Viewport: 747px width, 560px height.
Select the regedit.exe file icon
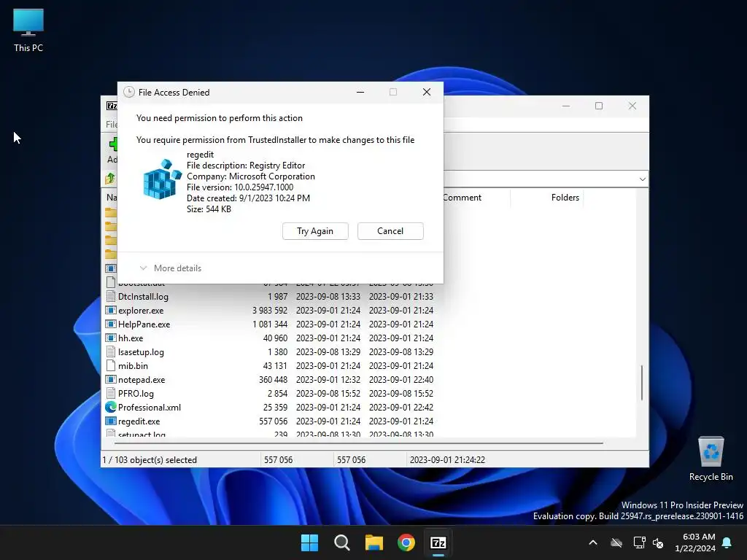coord(111,421)
